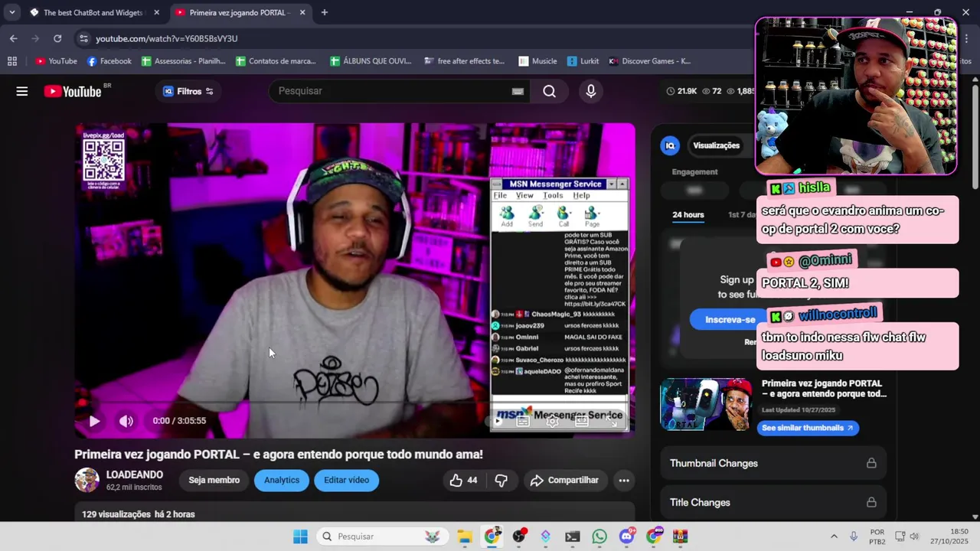This screenshot has height=551, width=980.
Task: Open Discord from the taskbar
Action: pos(627,536)
